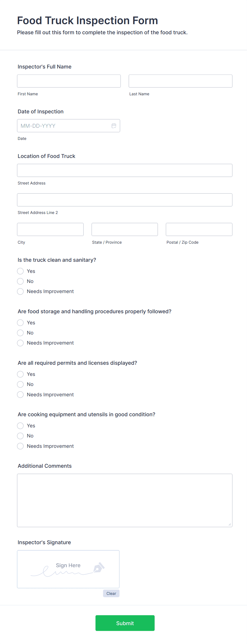Select No for permits and licenses displayed
Screen dimensions: 247x644
pyautogui.click(x=20, y=384)
